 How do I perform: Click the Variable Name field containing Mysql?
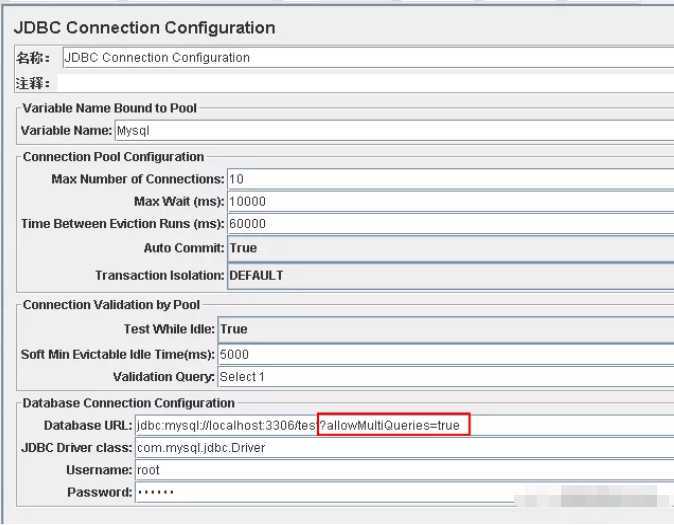coord(394,131)
